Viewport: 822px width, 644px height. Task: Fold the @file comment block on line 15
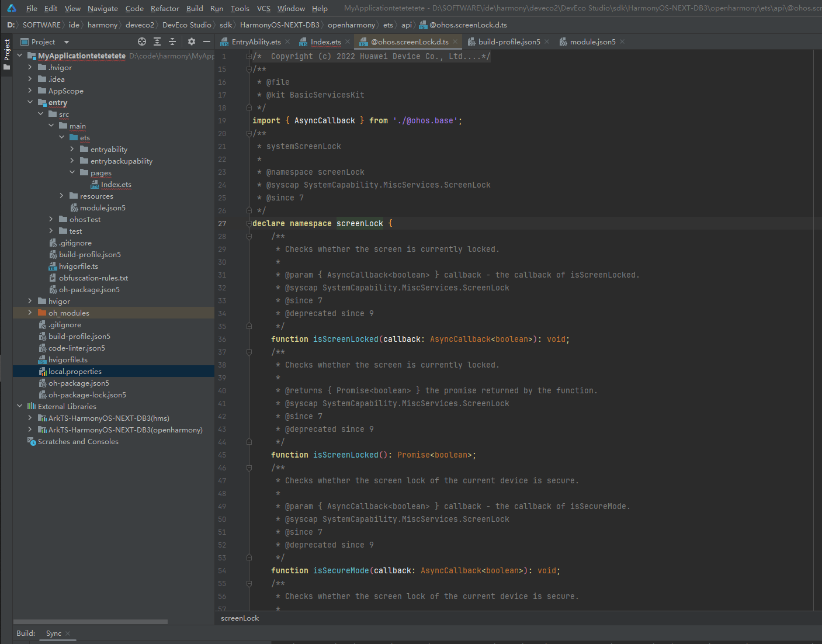coord(249,70)
